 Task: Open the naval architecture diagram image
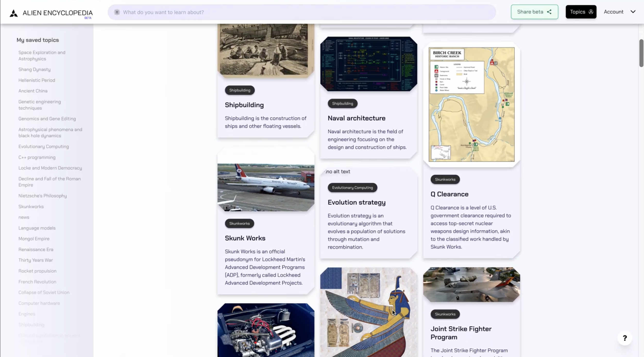coord(368,64)
